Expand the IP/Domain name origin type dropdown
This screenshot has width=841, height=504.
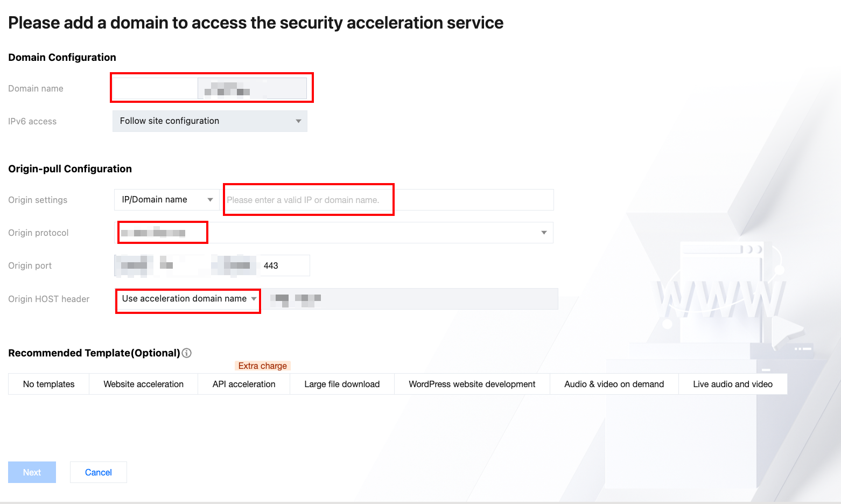tap(167, 200)
